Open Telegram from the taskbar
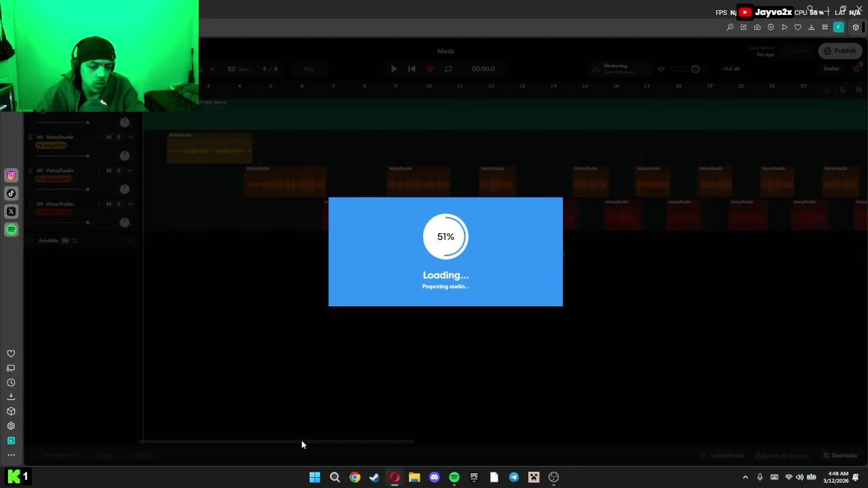 [x=514, y=477]
